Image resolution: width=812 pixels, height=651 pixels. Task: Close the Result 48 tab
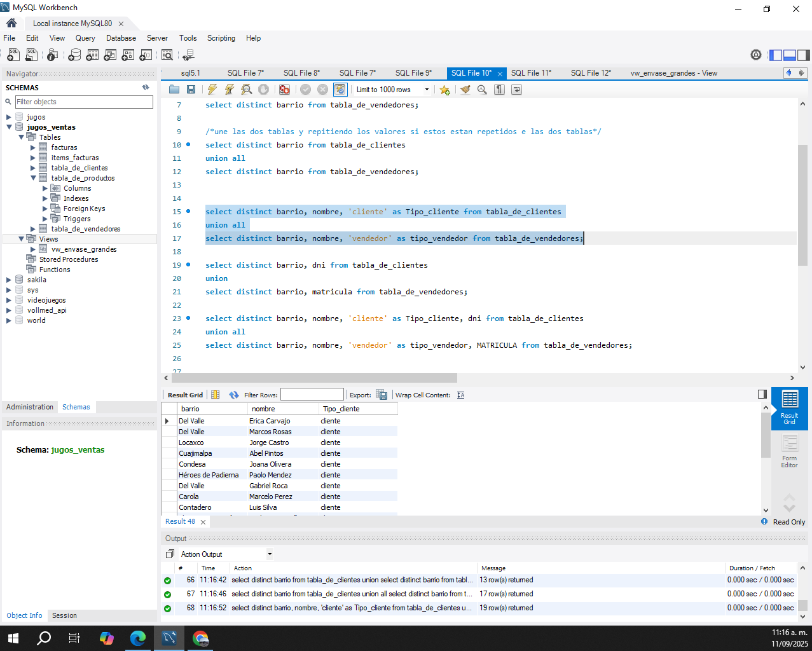(x=203, y=522)
